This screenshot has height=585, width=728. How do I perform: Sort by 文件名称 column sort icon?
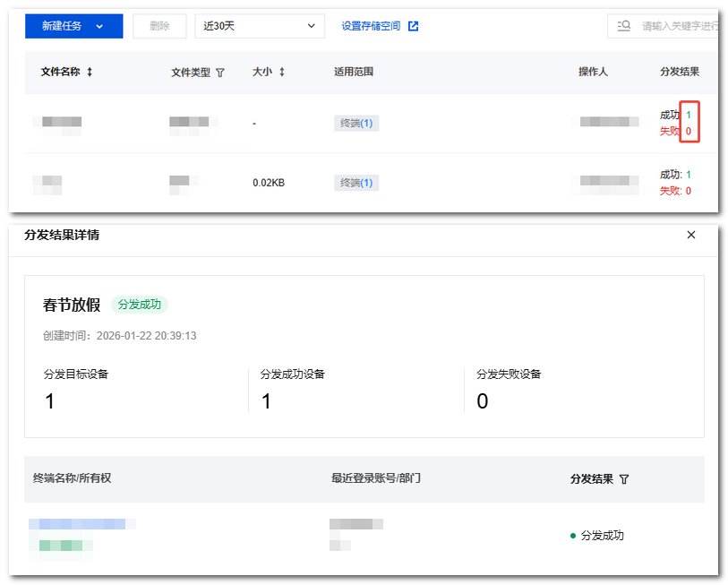[x=90, y=73]
